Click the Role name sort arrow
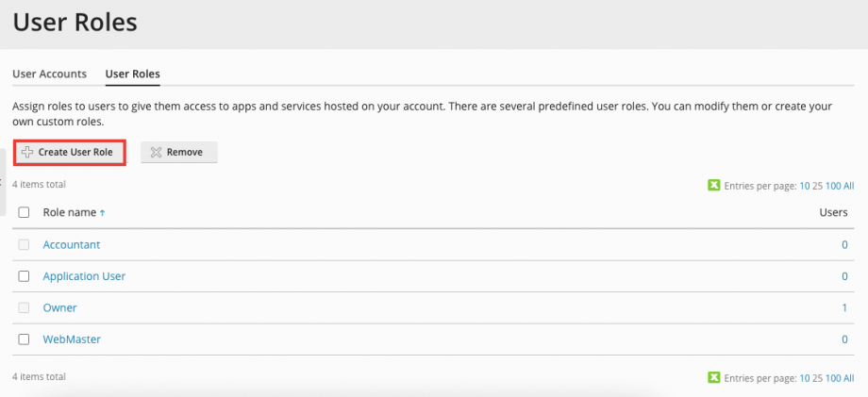The image size is (868, 397). (x=102, y=213)
